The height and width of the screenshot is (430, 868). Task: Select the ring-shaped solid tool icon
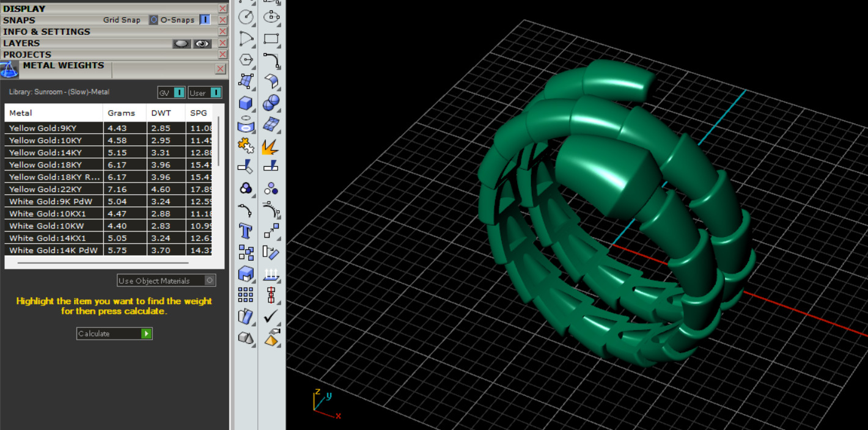click(246, 124)
